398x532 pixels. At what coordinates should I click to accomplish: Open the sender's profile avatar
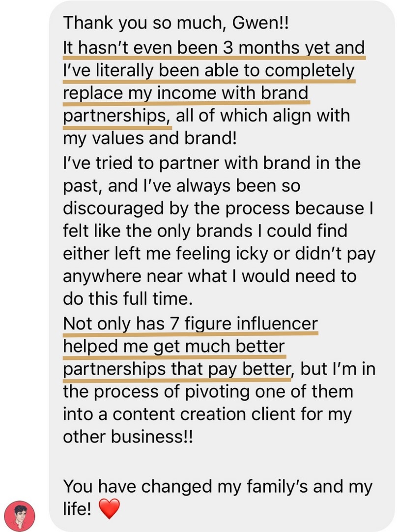pos(19,516)
